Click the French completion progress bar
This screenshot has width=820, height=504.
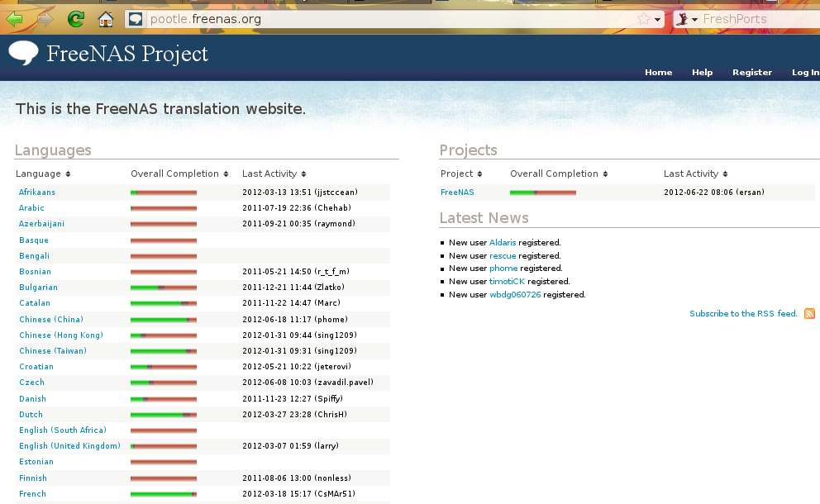point(164,494)
